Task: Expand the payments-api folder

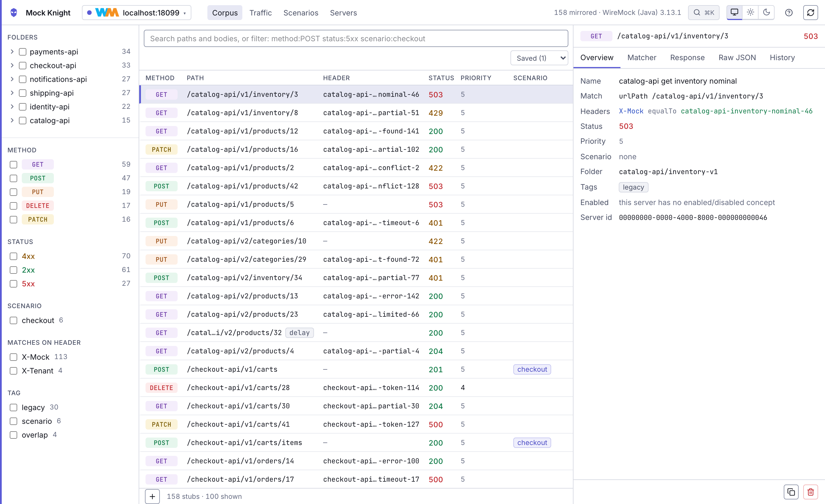Action: 12,52
